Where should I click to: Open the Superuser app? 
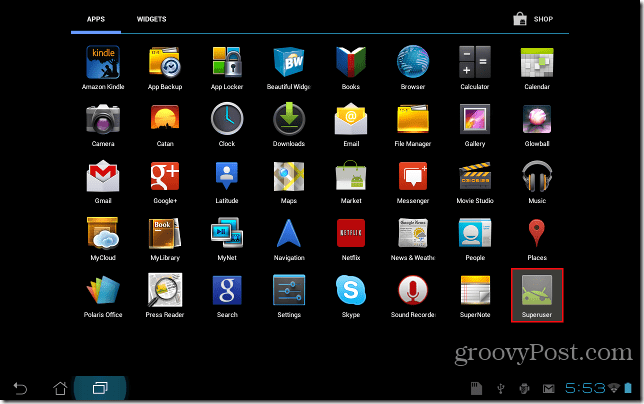pos(537,296)
